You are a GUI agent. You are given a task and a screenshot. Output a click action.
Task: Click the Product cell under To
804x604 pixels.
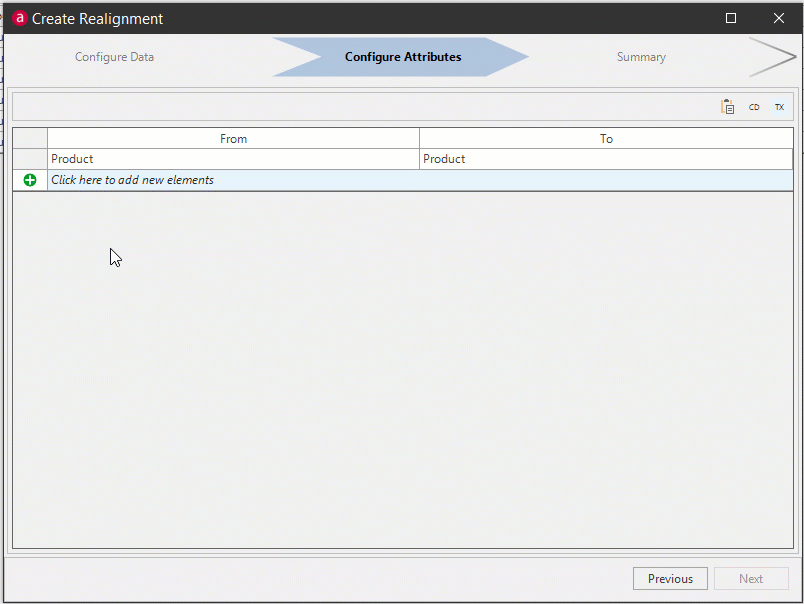click(606, 159)
